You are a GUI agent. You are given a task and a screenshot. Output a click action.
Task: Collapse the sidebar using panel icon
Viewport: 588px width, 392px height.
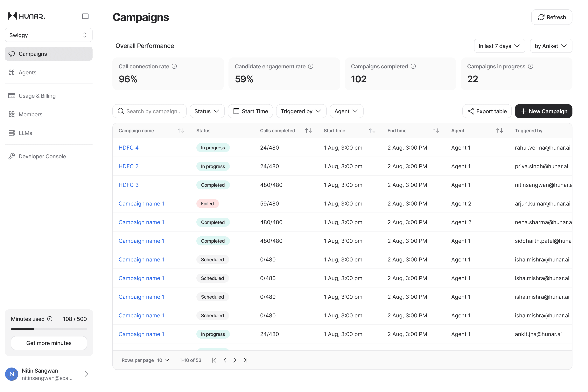(85, 16)
